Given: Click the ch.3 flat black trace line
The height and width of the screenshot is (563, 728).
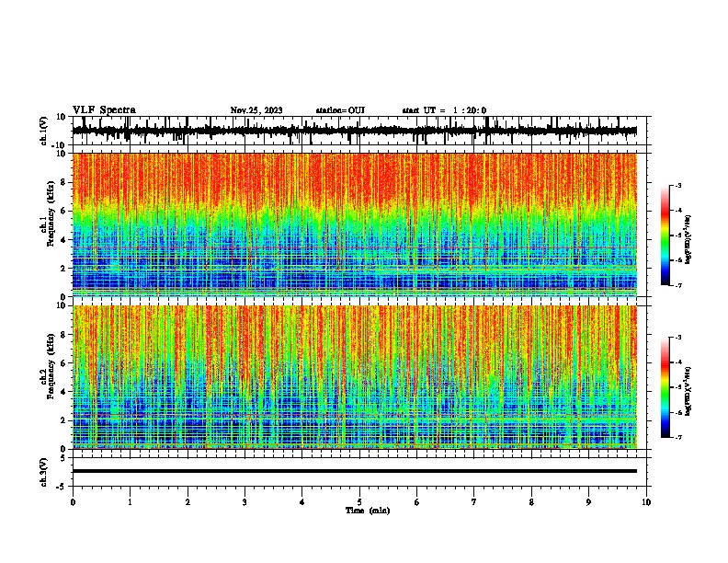Looking at the screenshot, I should coord(355,471).
